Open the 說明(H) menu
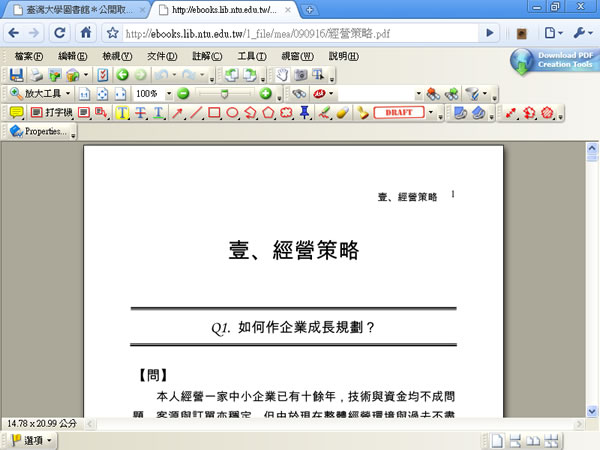 344,56
